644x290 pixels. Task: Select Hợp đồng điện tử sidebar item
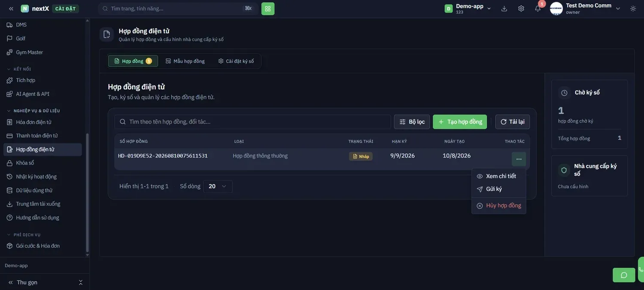point(43,150)
